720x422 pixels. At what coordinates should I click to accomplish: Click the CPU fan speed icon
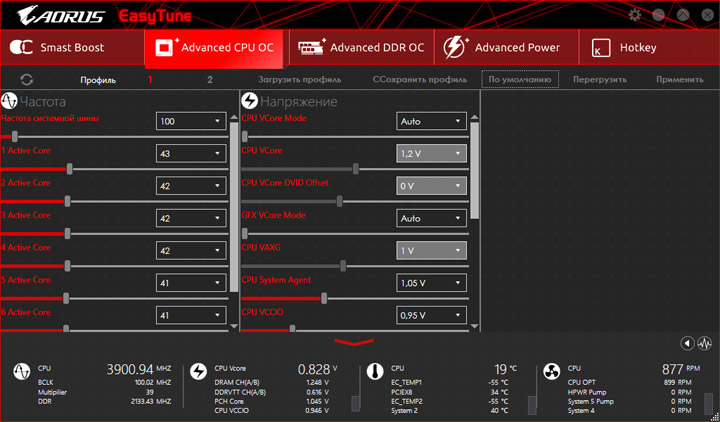tap(551, 371)
